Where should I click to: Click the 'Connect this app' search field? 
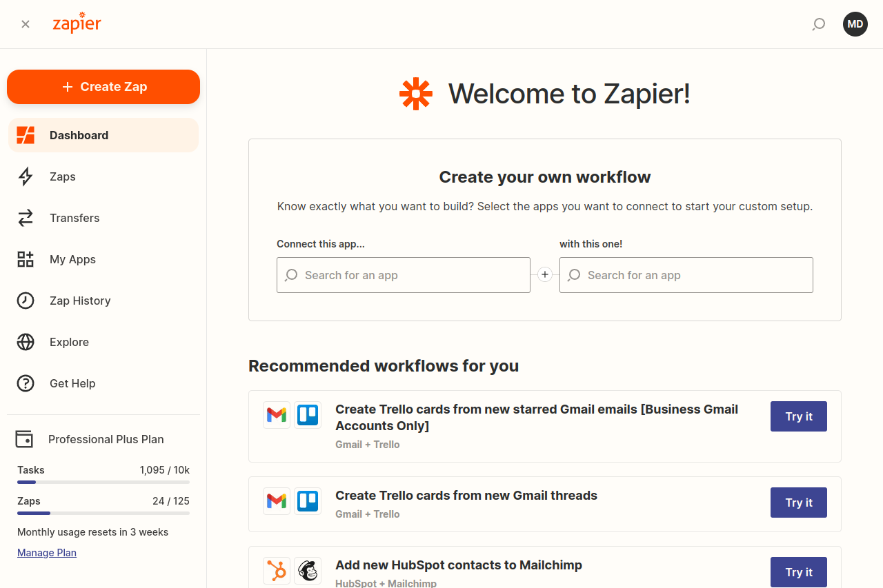(404, 275)
